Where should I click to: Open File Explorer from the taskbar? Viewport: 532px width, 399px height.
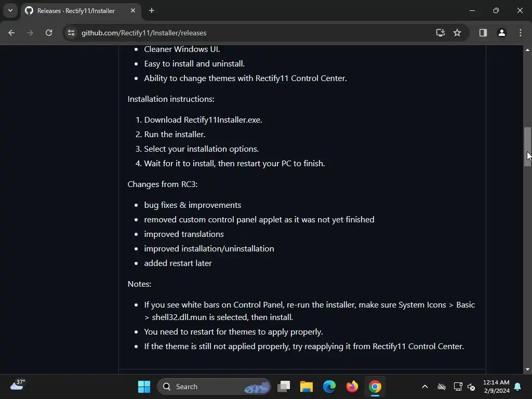click(307, 387)
